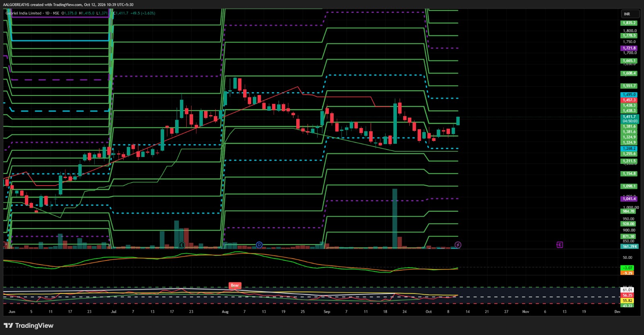The width and height of the screenshot is (644, 335).
Task: Click the purple lightning bolt event marker
Action: click(458, 245)
